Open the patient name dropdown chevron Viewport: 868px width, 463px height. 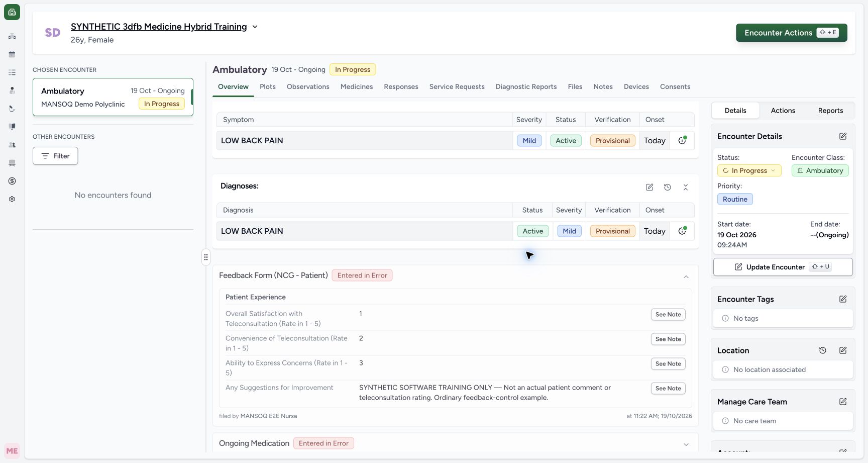pos(255,27)
